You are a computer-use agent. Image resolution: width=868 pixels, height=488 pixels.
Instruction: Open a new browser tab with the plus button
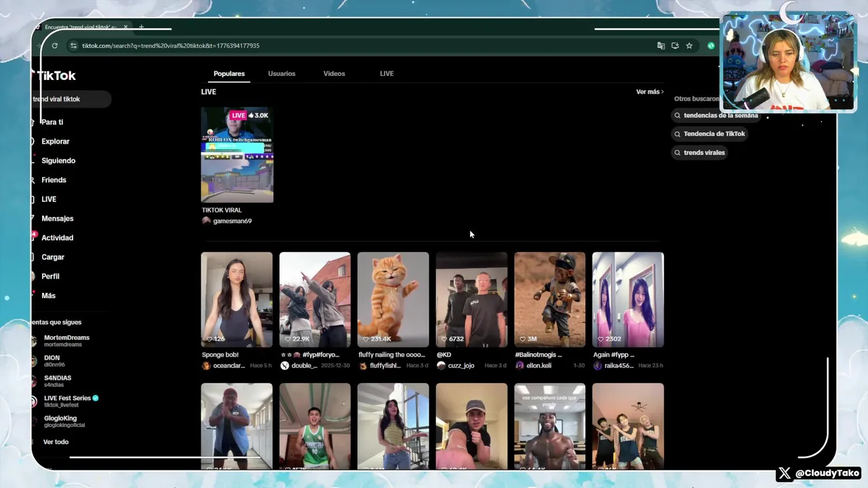141,27
